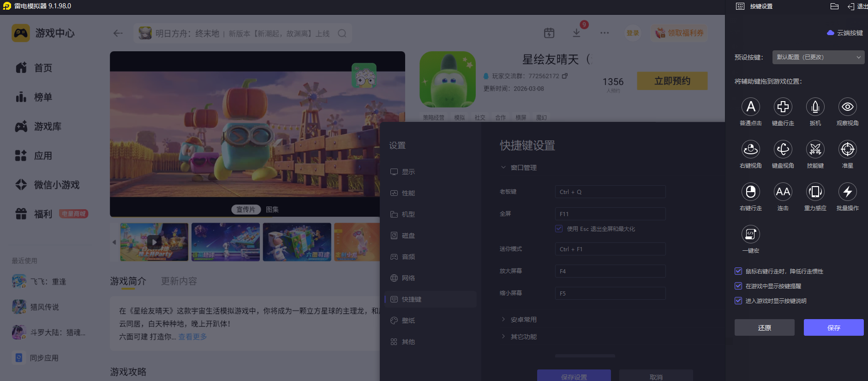
Task: Toggle 使用 Esc 退出全屏和最大化 checkbox
Action: (x=559, y=229)
